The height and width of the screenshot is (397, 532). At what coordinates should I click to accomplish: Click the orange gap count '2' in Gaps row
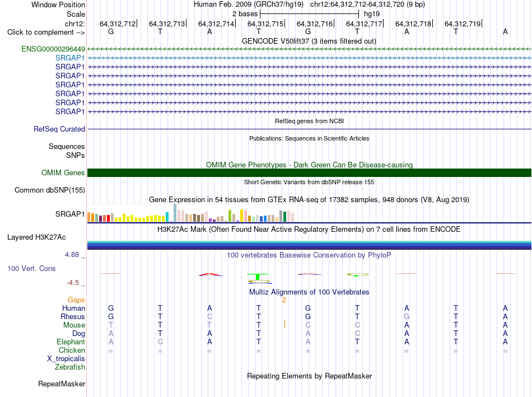[284, 300]
